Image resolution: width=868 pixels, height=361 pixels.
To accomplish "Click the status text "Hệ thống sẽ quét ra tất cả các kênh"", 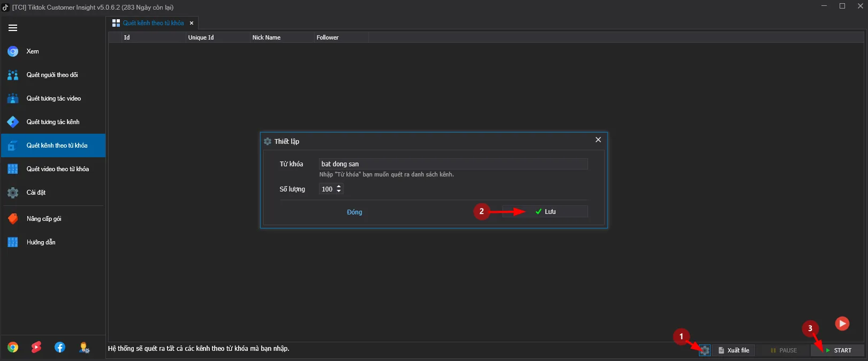I will (199, 349).
